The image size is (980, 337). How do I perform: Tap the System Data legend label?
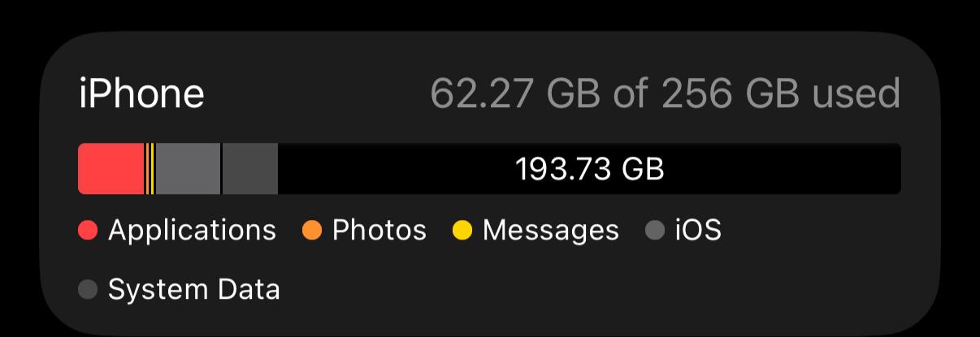[194, 290]
